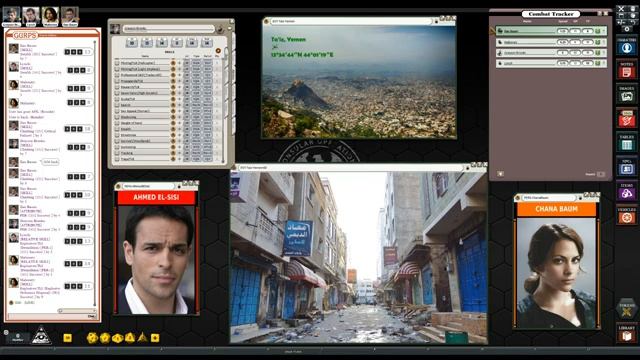Open the Library sidebar button
The image size is (640, 360).
[627, 334]
